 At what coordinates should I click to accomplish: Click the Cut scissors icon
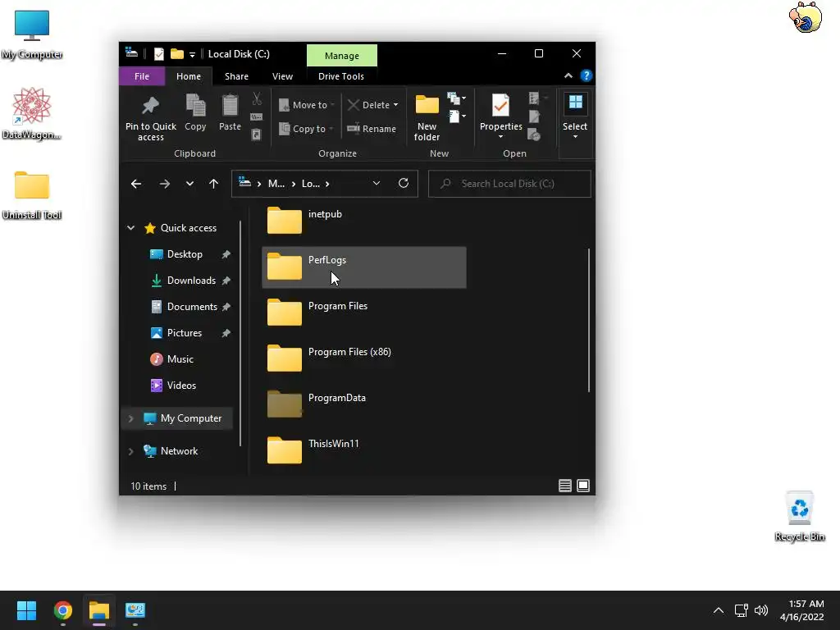(x=257, y=98)
